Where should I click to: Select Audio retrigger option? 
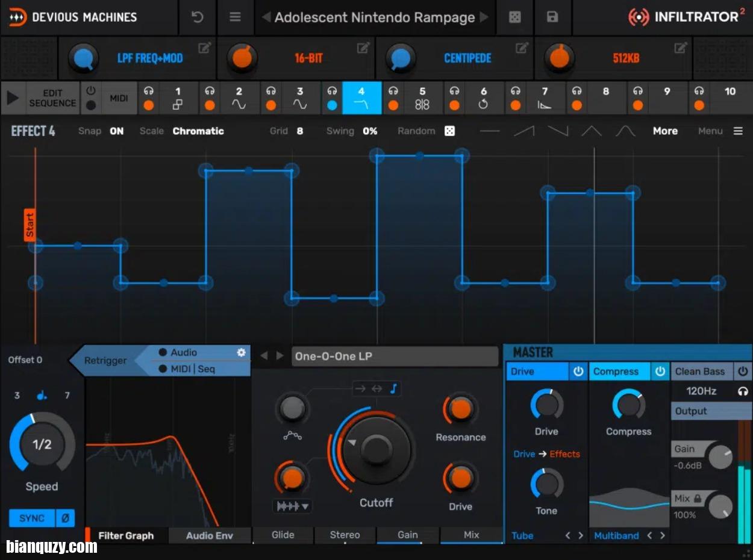(x=178, y=353)
